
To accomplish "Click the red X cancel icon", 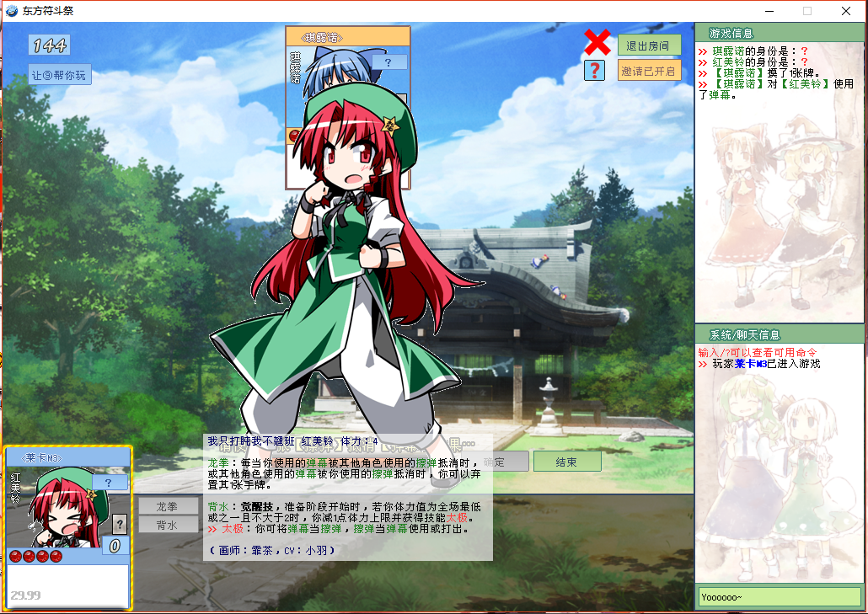I will pyautogui.click(x=597, y=43).
